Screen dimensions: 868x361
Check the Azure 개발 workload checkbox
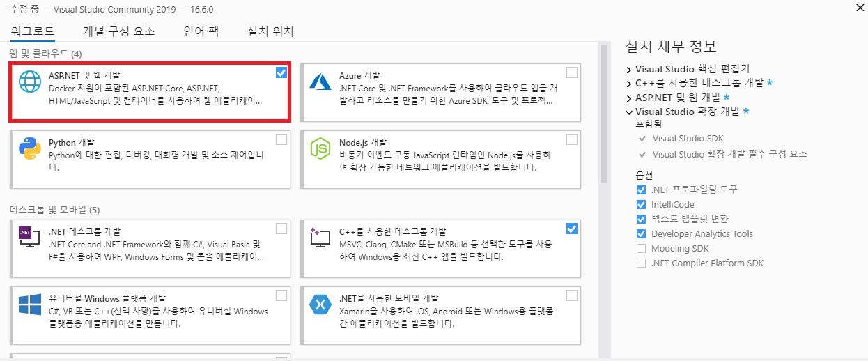[572, 72]
